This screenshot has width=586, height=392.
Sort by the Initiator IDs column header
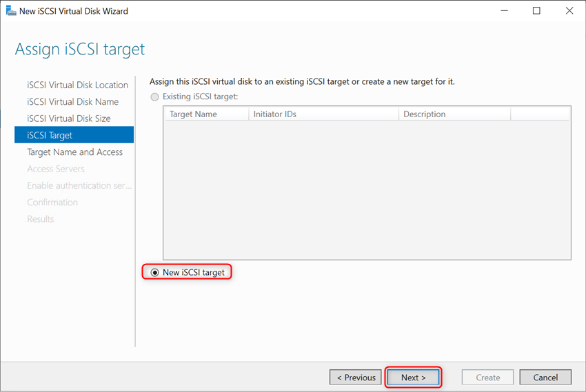[323, 114]
